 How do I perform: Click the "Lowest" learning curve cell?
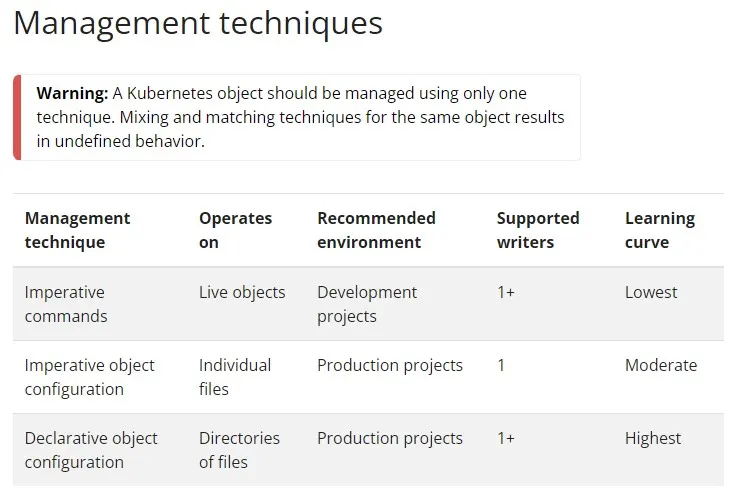point(651,292)
